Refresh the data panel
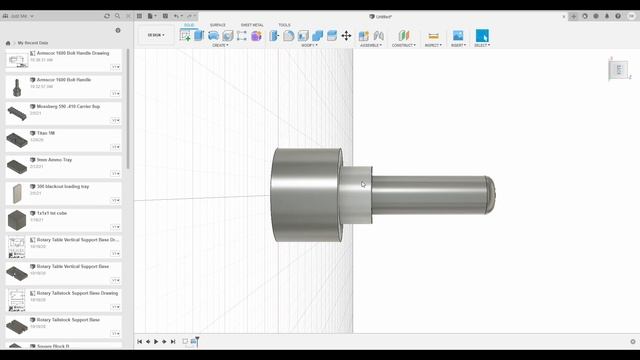The width and height of the screenshot is (640, 360). [x=107, y=16]
